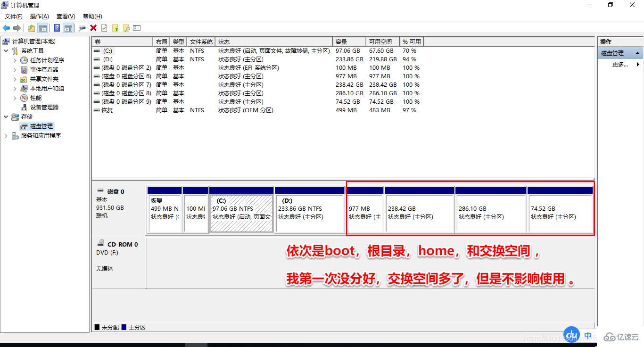The image size is (644, 347).
Task: Click the red X delete toolbar icon
Action: pos(93,28)
